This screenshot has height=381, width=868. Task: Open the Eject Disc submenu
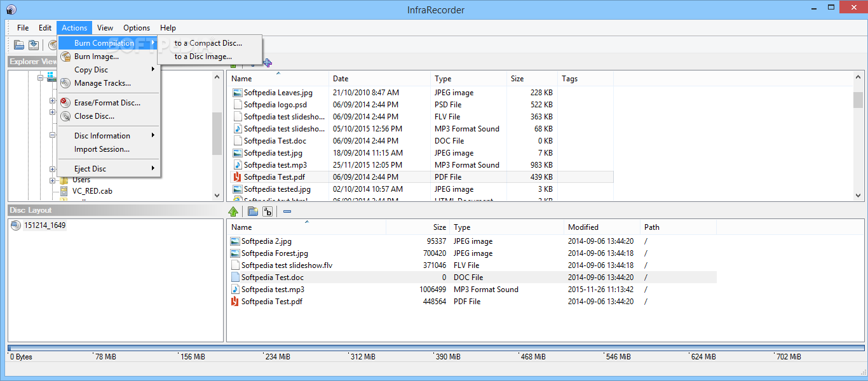pyautogui.click(x=109, y=169)
